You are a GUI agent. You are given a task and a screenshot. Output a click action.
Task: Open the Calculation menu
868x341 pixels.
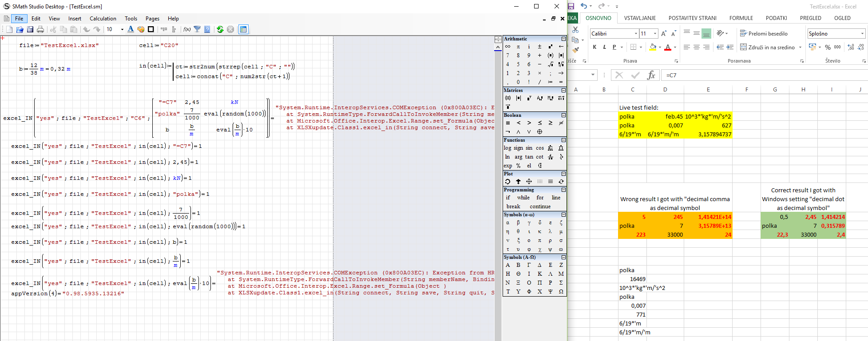pyautogui.click(x=103, y=19)
